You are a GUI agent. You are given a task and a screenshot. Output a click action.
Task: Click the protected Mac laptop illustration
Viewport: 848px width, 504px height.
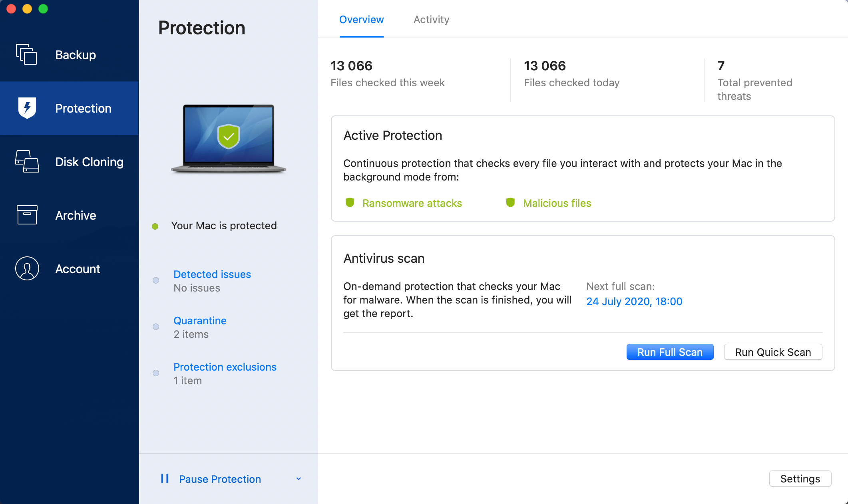point(229,138)
